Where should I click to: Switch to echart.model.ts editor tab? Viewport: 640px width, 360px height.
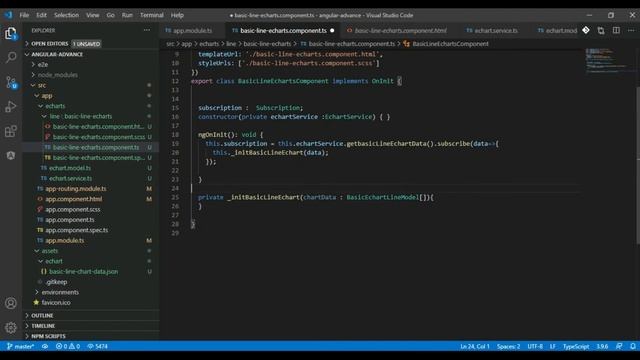coord(557,31)
